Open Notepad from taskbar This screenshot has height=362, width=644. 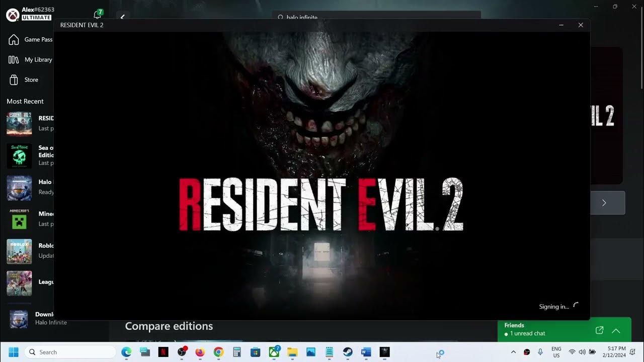[329, 352]
